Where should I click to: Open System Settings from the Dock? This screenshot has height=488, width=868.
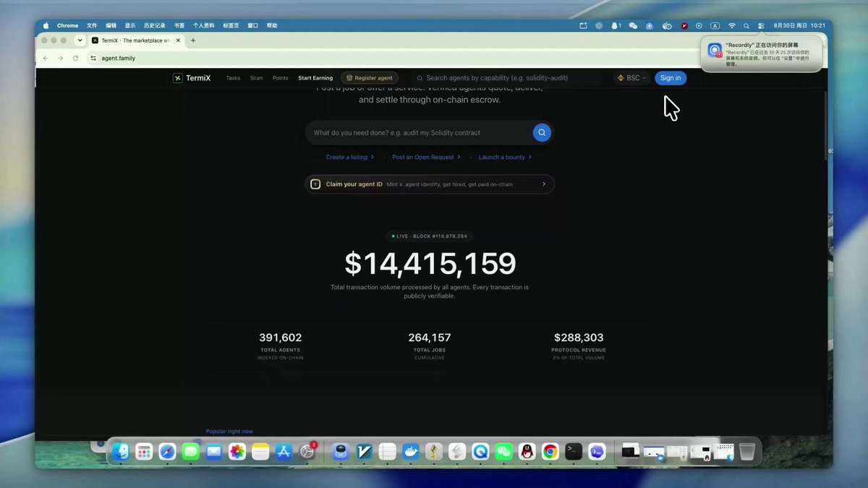307,452
